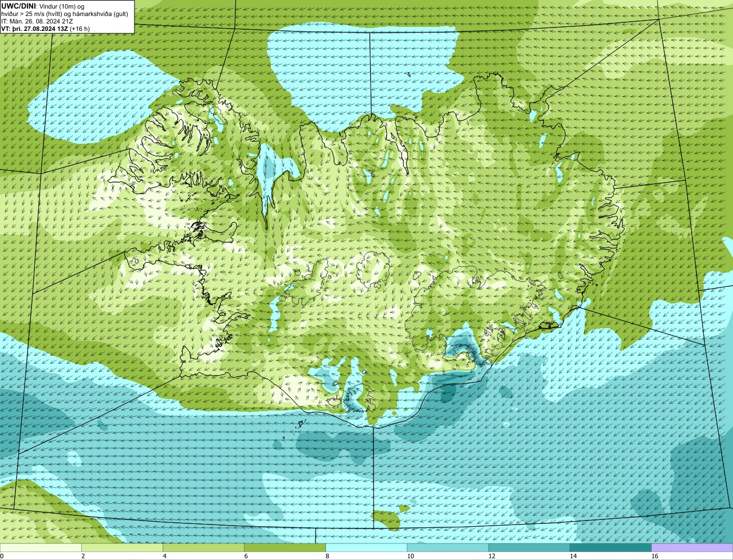Image resolution: width=733 pixels, height=560 pixels.
Task: Select the 10–12 m/s turquoise legend color
Action: (x=448, y=547)
